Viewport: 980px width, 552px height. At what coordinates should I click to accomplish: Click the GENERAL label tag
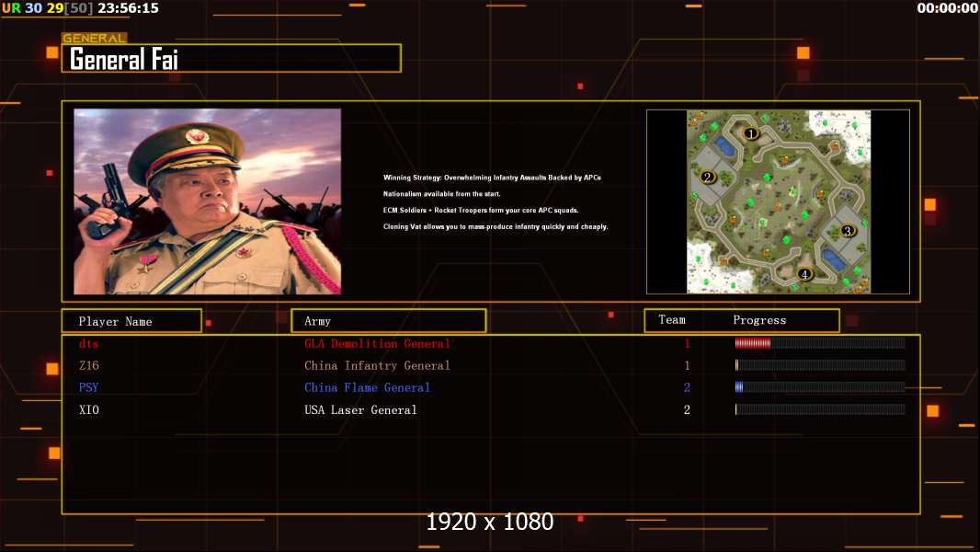tap(94, 38)
